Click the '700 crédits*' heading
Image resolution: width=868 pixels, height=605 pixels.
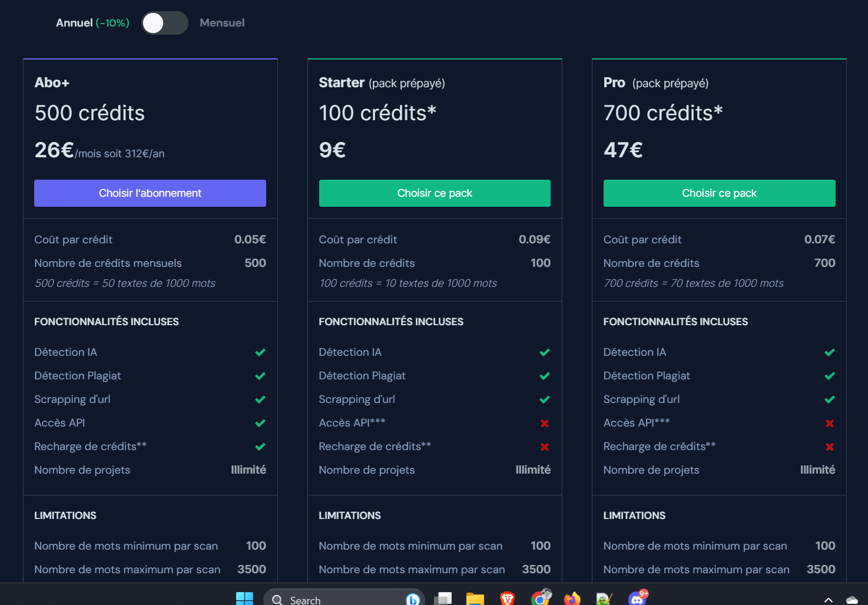tap(663, 113)
